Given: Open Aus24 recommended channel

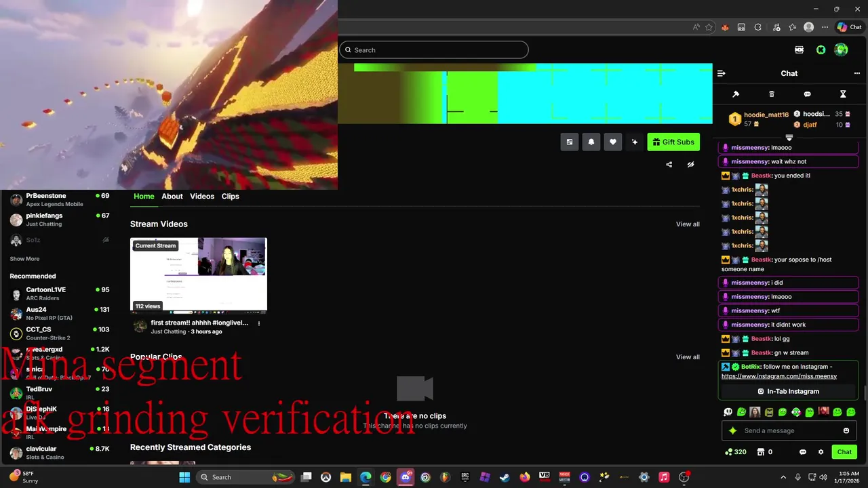Looking at the screenshot, I should pos(60,313).
